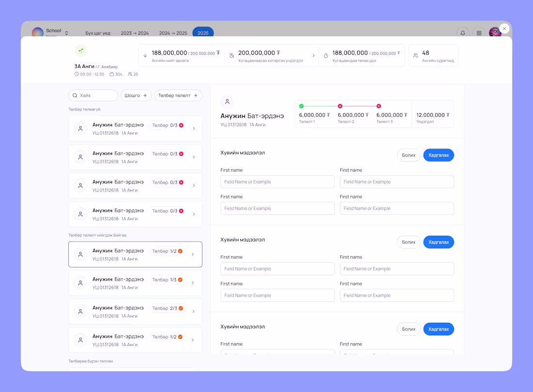Image resolution: width=533 pixels, height=392 pixels.
Task: Click the Төлбөр 2/3 status badge
Action: pyautogui.click(x=167, y=308)
